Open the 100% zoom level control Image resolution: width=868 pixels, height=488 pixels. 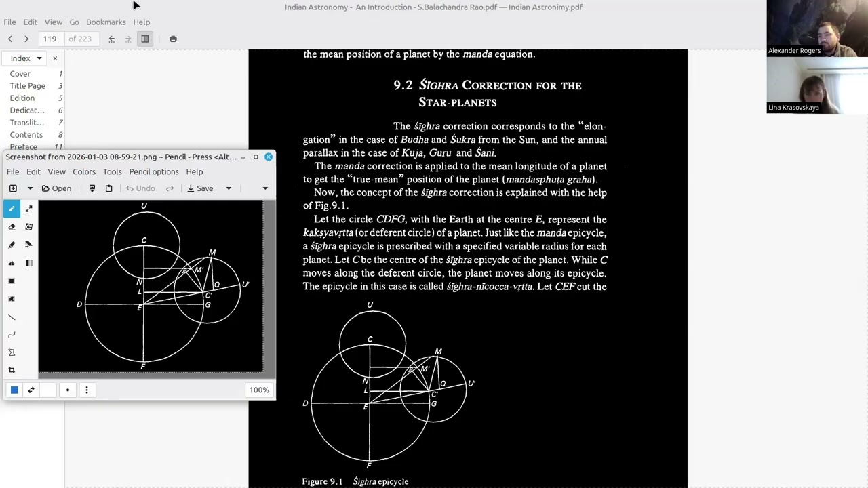(x=259, y=390)
